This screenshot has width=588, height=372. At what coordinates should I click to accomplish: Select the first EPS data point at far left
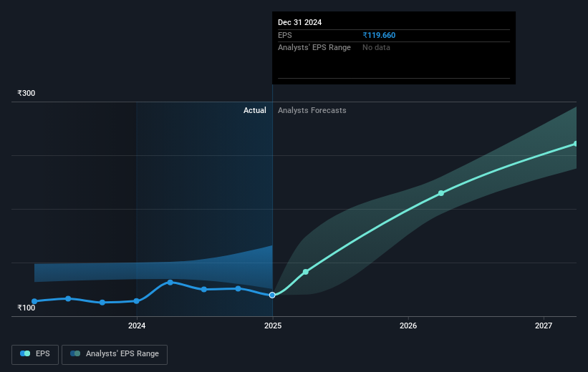click(34, 301)
